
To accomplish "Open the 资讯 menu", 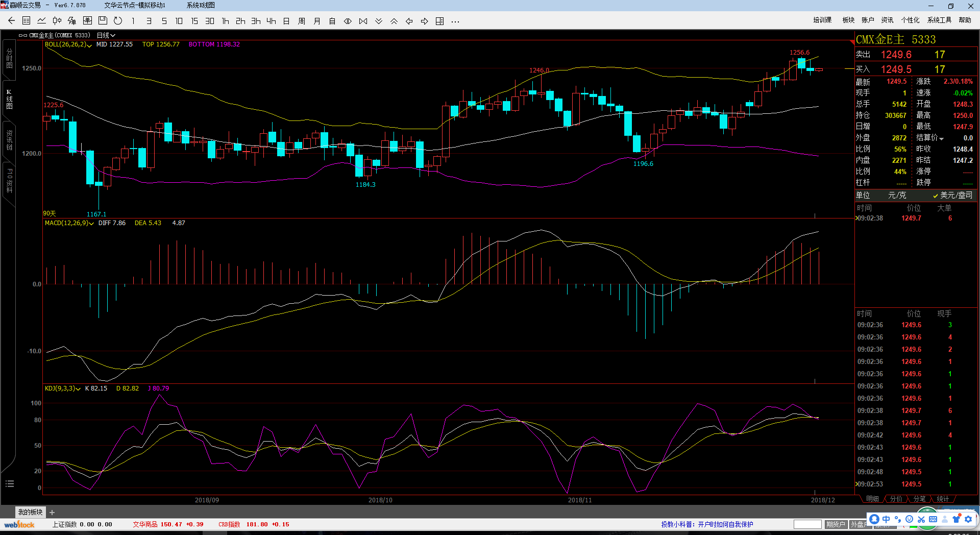I will point(887,20).
